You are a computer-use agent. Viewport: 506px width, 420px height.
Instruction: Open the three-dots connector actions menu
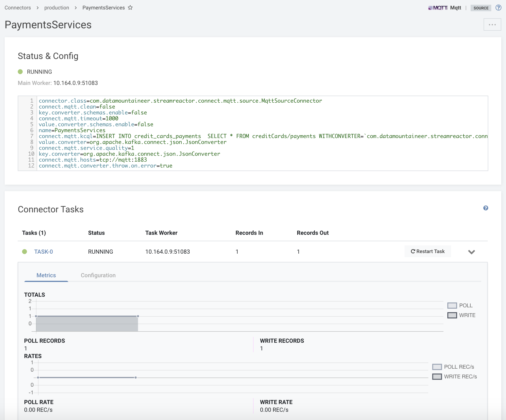click(x=492, y=24)
